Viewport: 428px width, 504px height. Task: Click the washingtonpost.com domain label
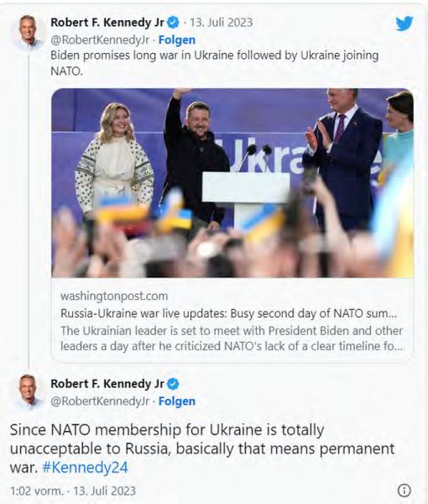coord(114,296)
